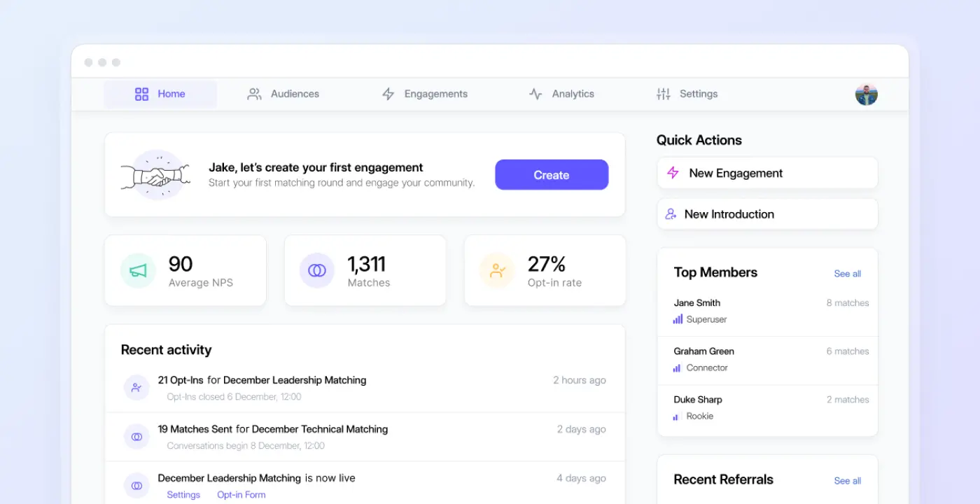980x504 pixels.
Task: Navigate to the Settings tab
Action: pos(687,94)
